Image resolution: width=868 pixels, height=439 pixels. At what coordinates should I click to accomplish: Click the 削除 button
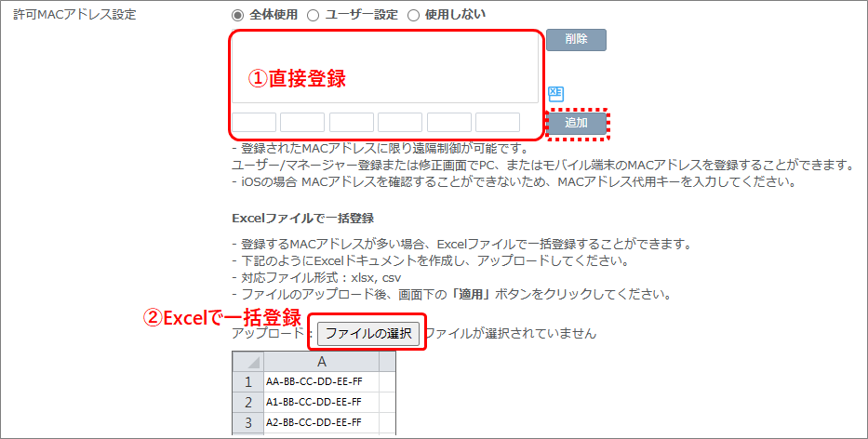pos(576,40)
